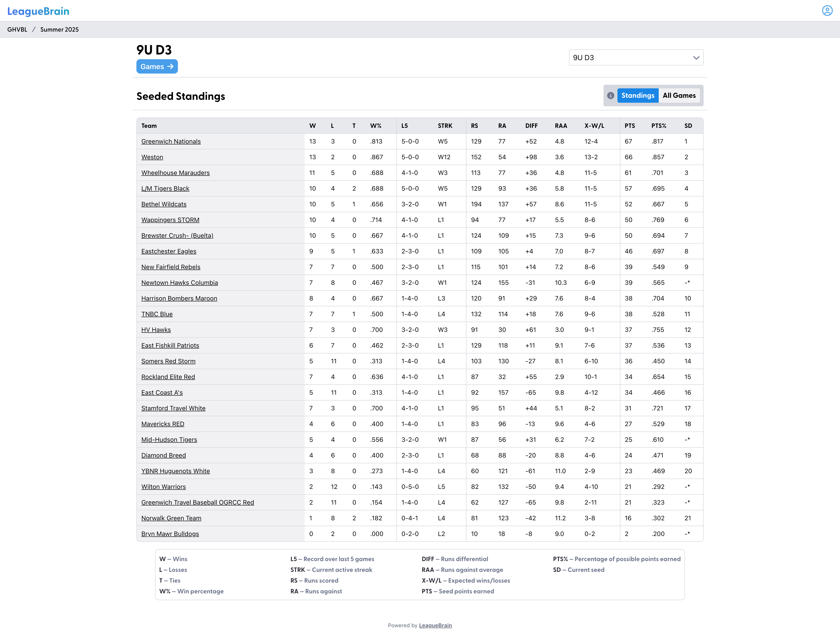
Task: Click Newtown Hawks Columbia link
Action: tap(179, 283)
